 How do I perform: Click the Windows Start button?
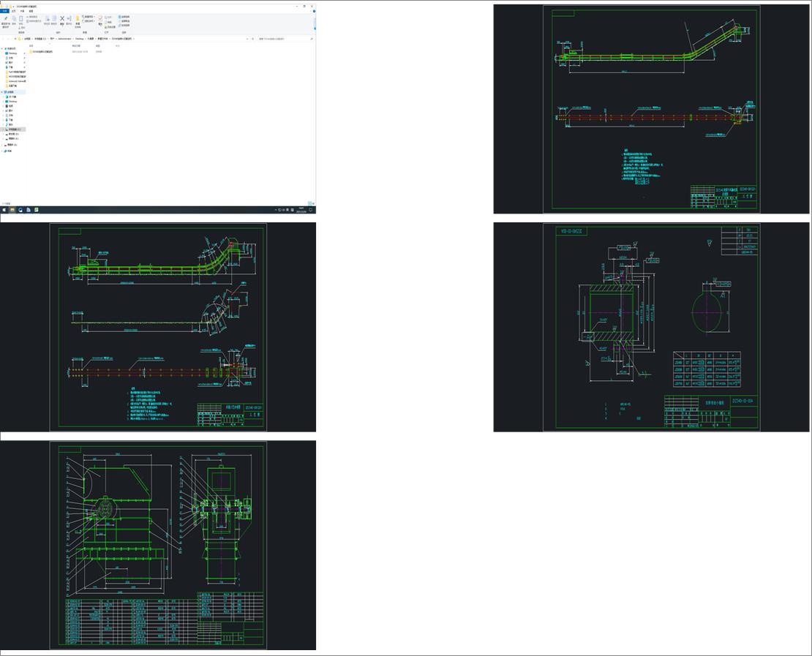4,210
